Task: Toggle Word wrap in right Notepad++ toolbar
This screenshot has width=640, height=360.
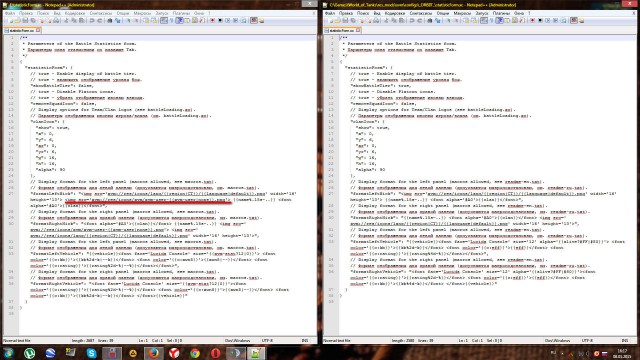Action: tap(484, 20)
